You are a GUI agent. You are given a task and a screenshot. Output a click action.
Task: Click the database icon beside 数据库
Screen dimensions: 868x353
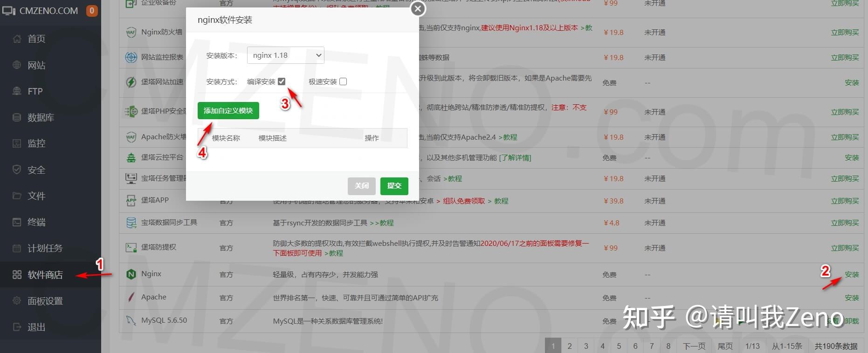(x=17, y=117)
